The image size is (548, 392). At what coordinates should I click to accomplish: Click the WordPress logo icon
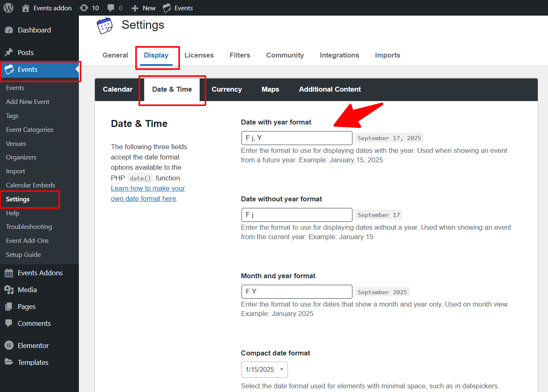[8, 8]
